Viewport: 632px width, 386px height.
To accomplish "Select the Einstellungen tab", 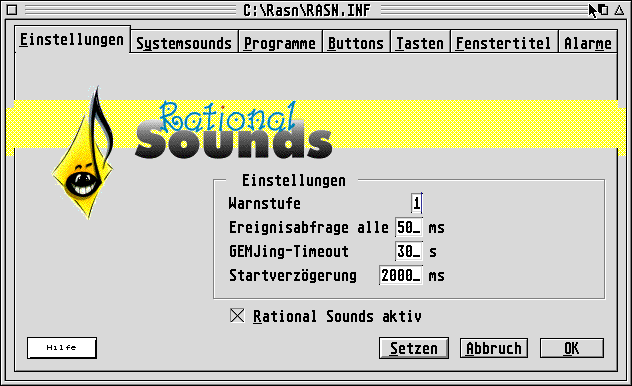I will (72, 39).
